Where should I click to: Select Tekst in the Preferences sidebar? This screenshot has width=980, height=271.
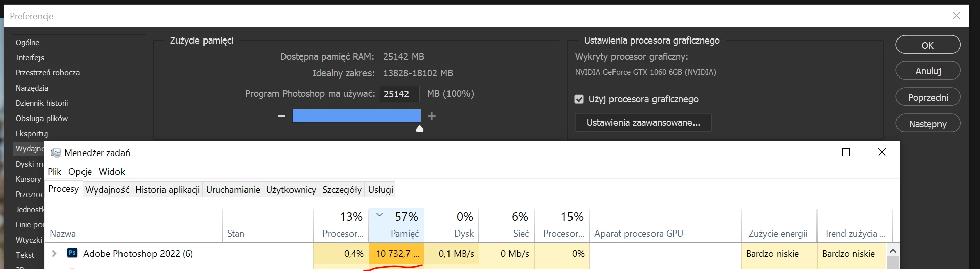[25, 255]
